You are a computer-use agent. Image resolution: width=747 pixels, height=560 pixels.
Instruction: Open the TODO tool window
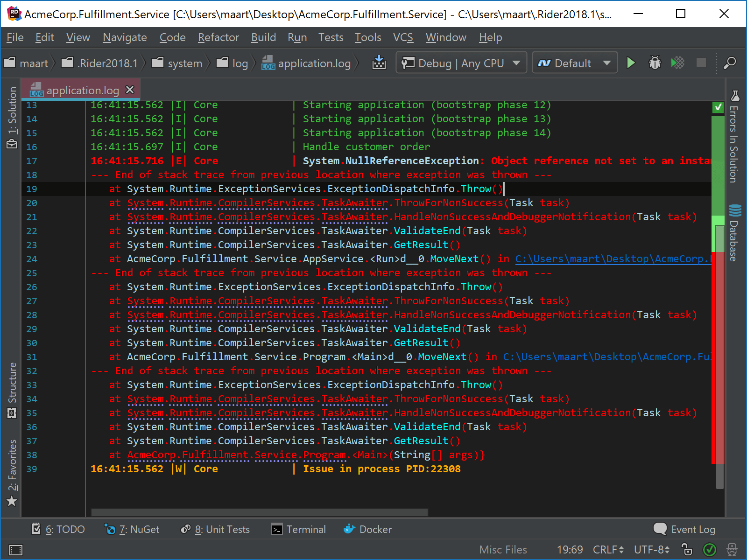point(58,529)
